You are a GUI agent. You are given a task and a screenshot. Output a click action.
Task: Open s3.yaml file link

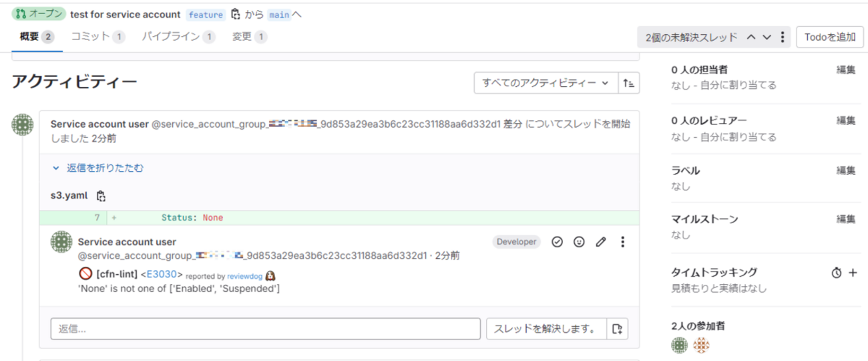coord(69,196)
